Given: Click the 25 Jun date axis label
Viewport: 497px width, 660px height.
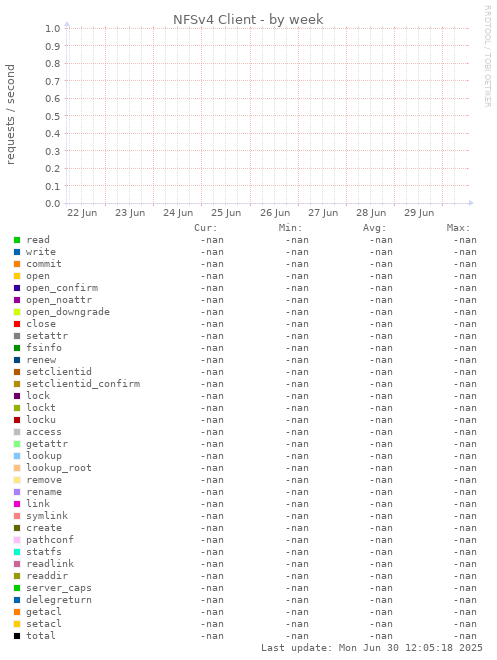Looking at the screenshot, I should click(x=226, y=213).
